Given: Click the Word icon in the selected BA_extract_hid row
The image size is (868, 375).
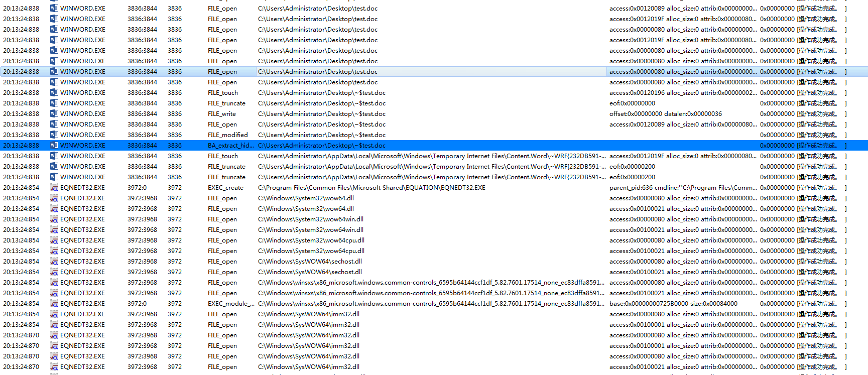Looking at the screenshot, I should [54, 145].
